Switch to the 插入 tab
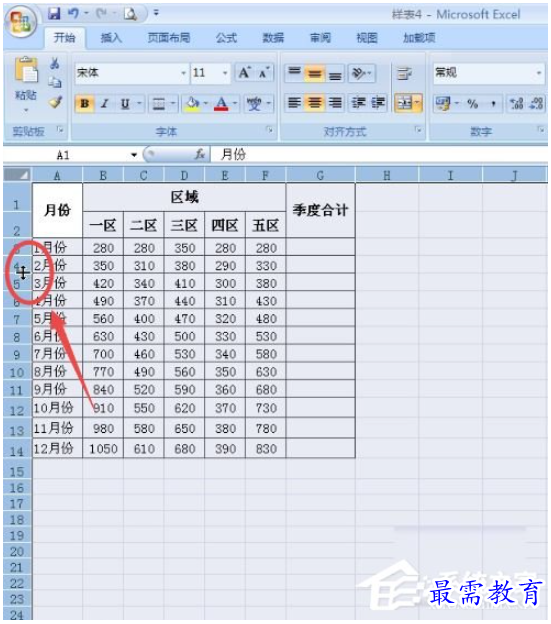 111,38
